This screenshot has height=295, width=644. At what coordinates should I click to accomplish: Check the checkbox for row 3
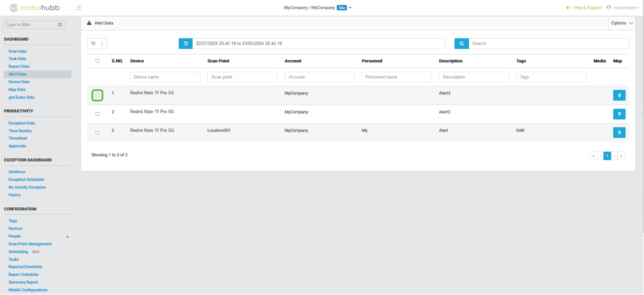click(97, 133)
